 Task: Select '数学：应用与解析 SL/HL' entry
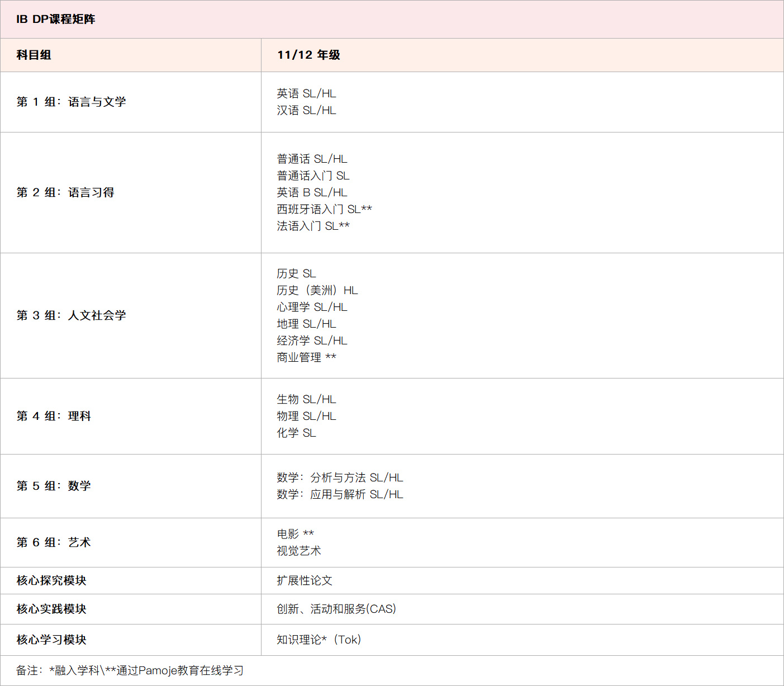click(x=340, y=494)
